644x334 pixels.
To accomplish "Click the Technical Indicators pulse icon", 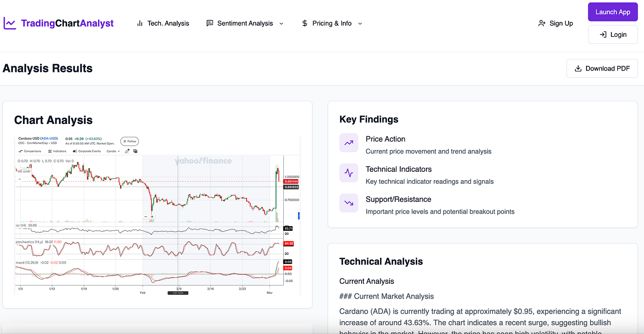I will 349,173.
